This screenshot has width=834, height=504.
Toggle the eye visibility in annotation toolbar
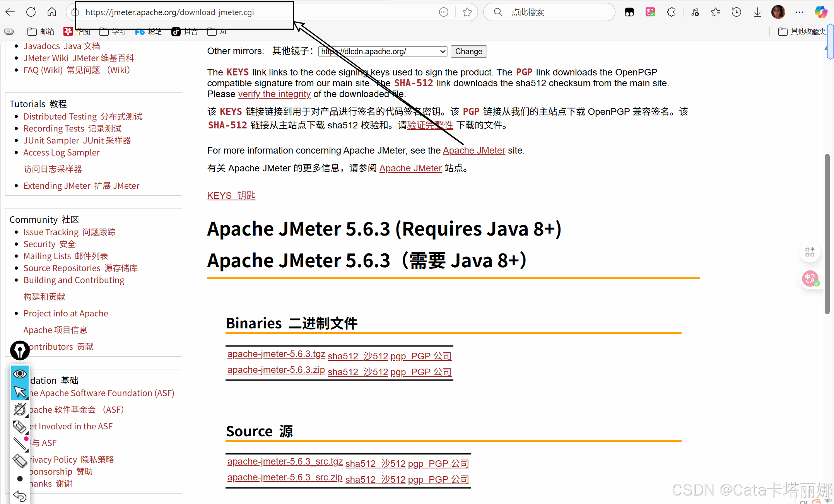click(20, 374)
